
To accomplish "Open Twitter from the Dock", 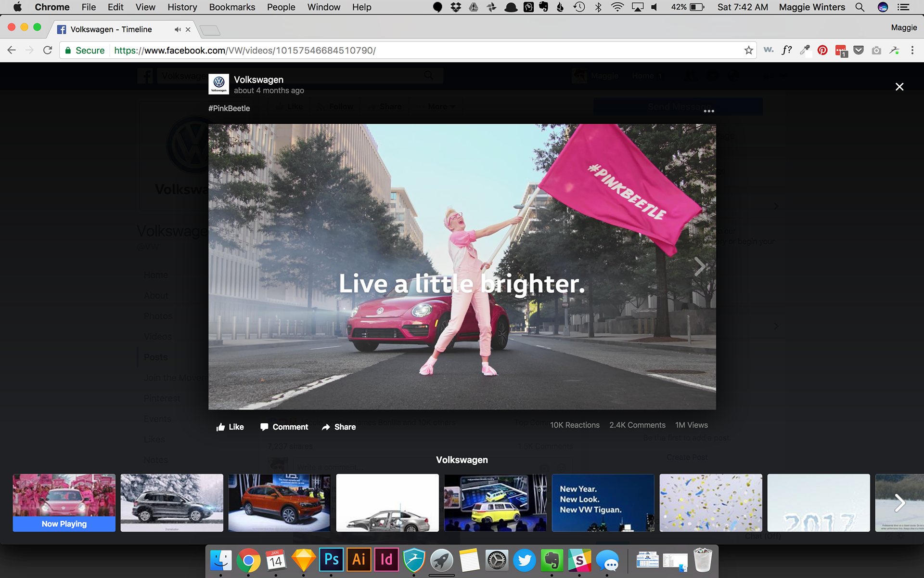I will click(525, 561).
